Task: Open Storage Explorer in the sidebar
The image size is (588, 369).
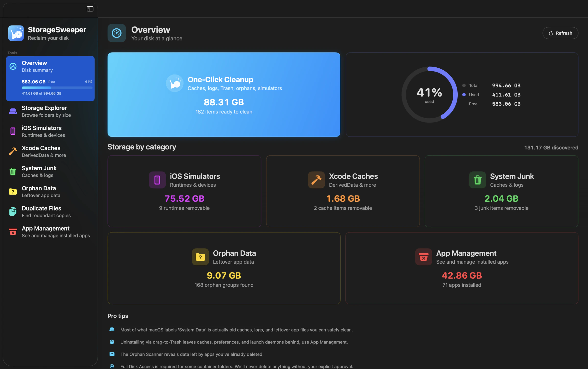Action: [50, 111]
